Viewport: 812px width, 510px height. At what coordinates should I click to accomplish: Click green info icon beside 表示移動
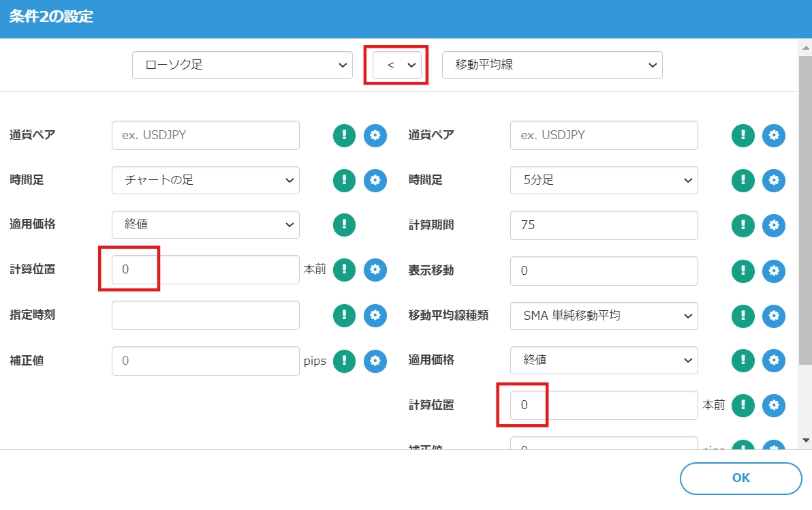click(743, 271)
